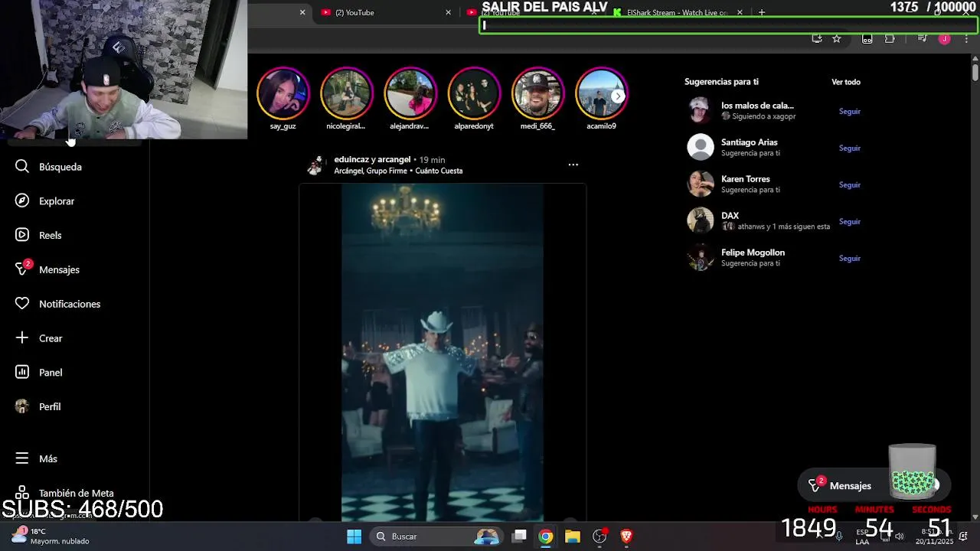Open También de Meta menu
This screenshot has width=980, height=551.
[64, 493]
